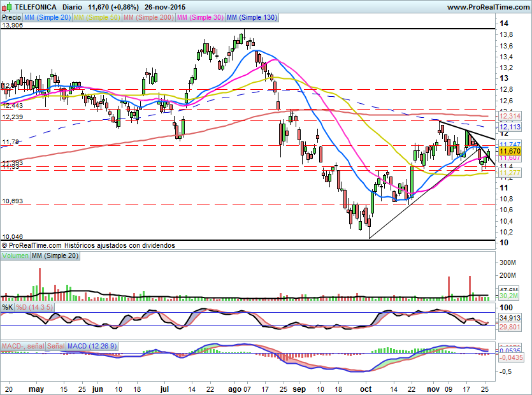Click the Diario timeframe label
This screenshot has height=395, width=532.
tap(72, 7)
